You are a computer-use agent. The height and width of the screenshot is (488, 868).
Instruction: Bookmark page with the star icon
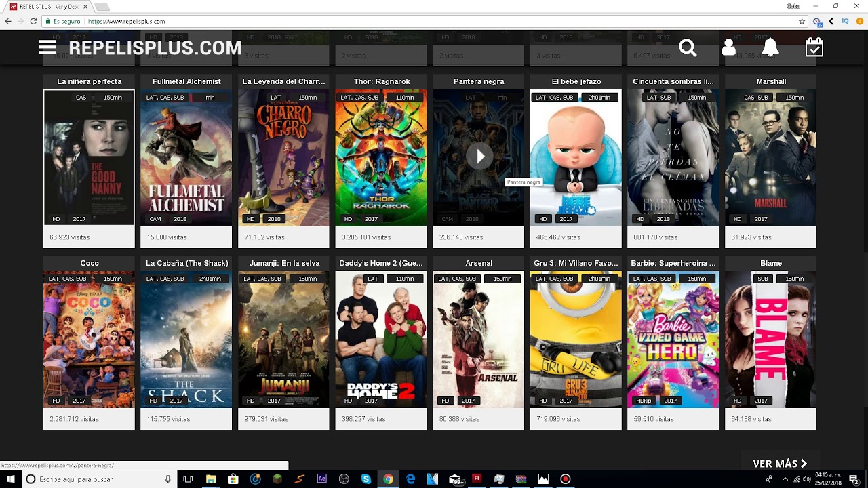[802, 21]
